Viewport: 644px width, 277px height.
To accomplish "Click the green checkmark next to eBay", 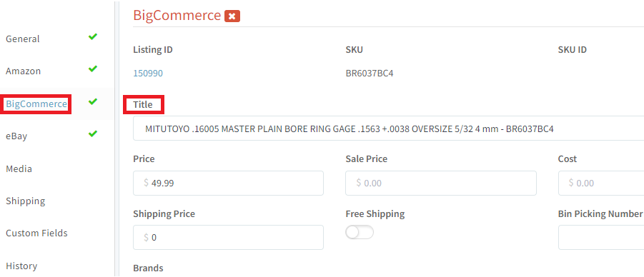I will point(93,134).
